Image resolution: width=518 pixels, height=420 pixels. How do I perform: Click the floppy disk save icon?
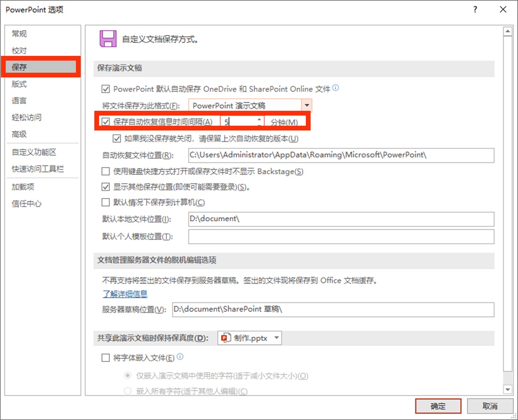[x=108, y=38]
